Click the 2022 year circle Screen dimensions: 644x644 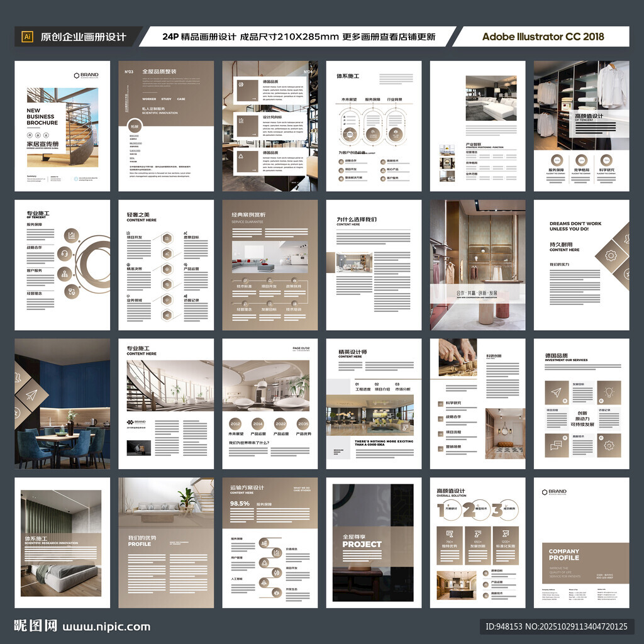(x=280, y=424)
